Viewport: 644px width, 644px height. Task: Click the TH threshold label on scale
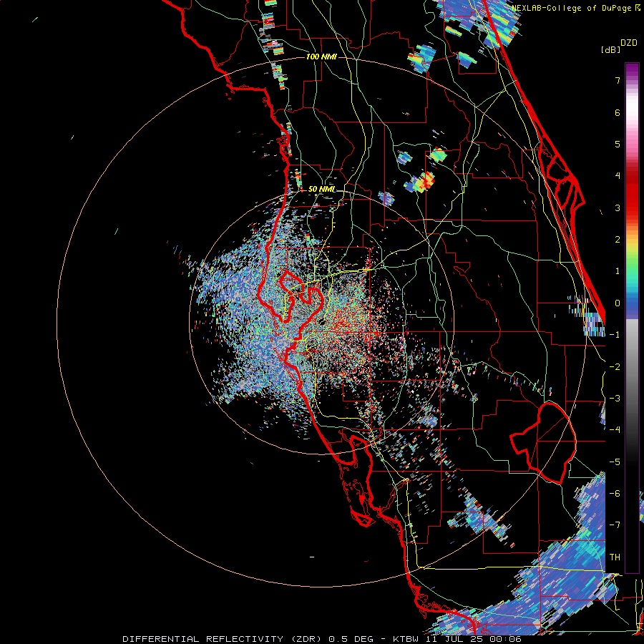[615, 557]
